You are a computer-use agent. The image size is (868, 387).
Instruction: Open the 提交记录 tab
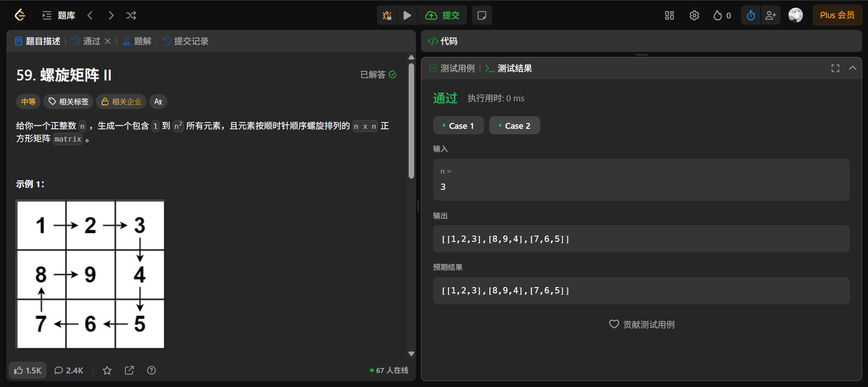pos(186,41)
